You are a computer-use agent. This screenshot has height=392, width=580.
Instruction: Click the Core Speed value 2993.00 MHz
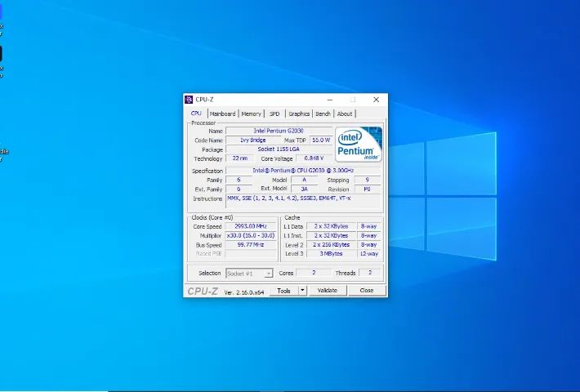coord(251,226)
